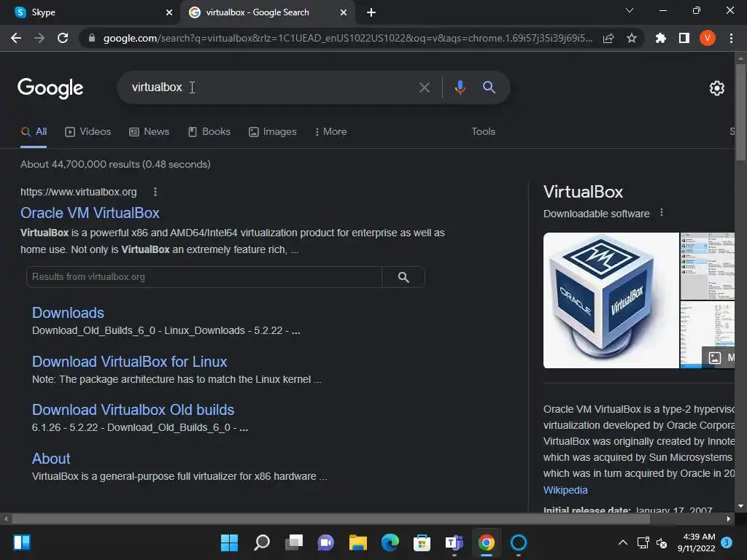Click Results from virtualbox.org search field

click(204, 277)
